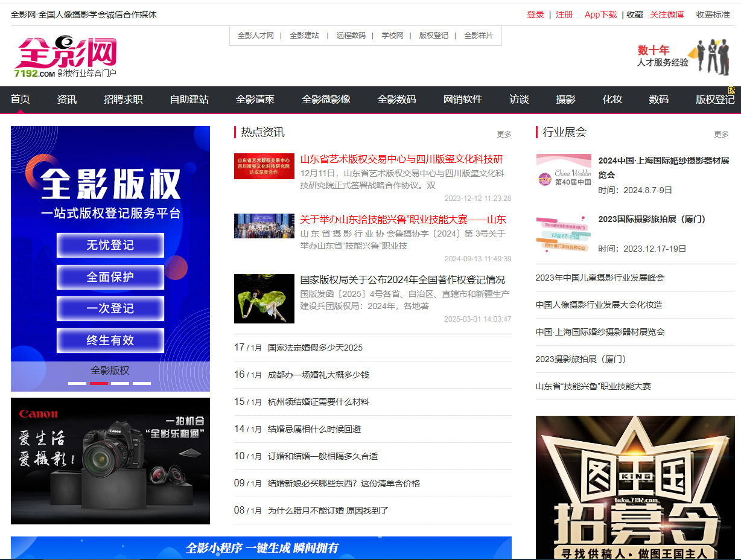741x560 pixels.
Task: Click the 图王国 招募令 banner
Action: [635, 487]
